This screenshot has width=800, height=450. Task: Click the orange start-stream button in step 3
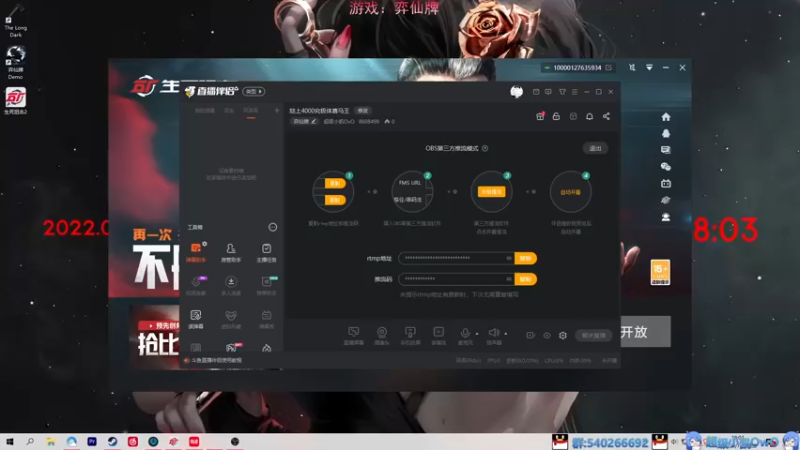pos(491,192)
